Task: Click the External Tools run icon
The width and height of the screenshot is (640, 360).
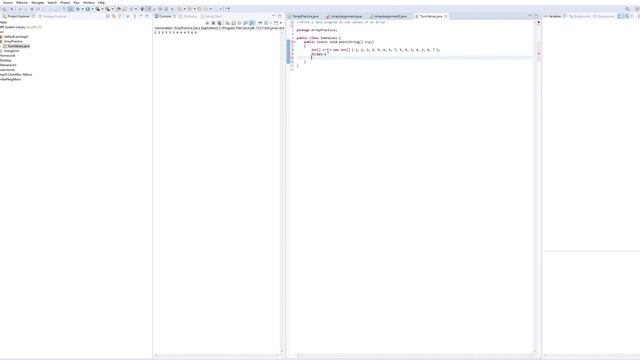Action: 108,9
